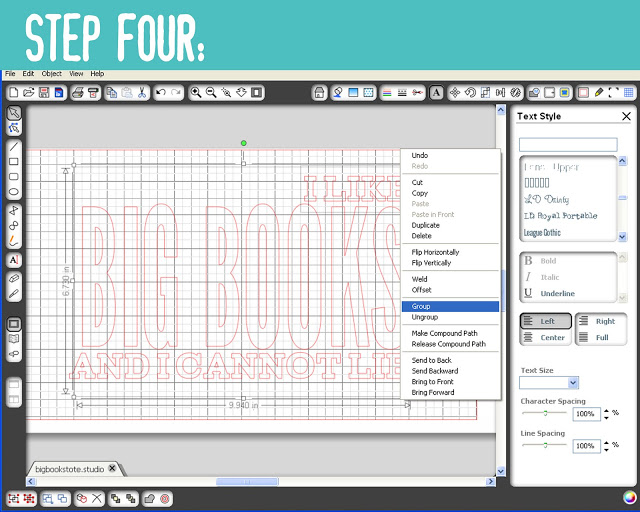
Task: Pick the League Gothic font
Action: 542,233
